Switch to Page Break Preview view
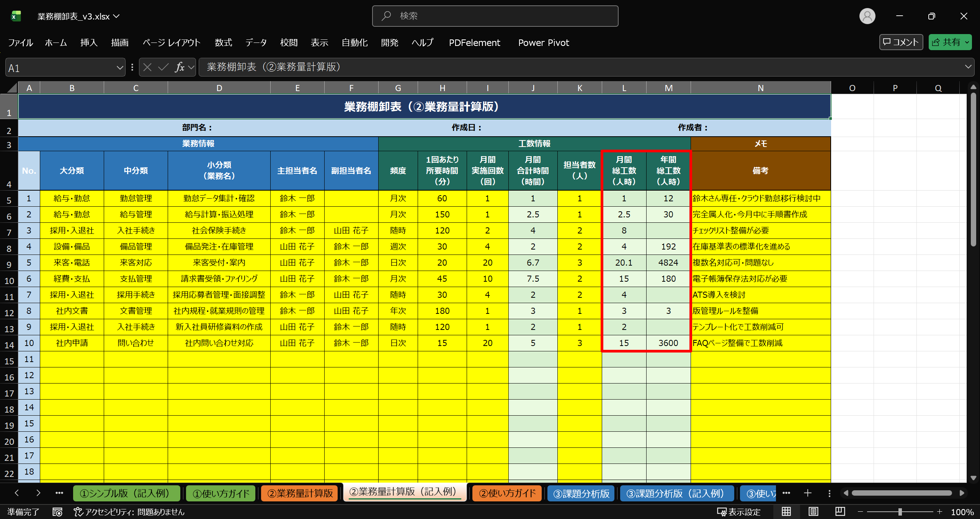Image resolution: width=980 pixels, height=519 pixels. [840, 512]
